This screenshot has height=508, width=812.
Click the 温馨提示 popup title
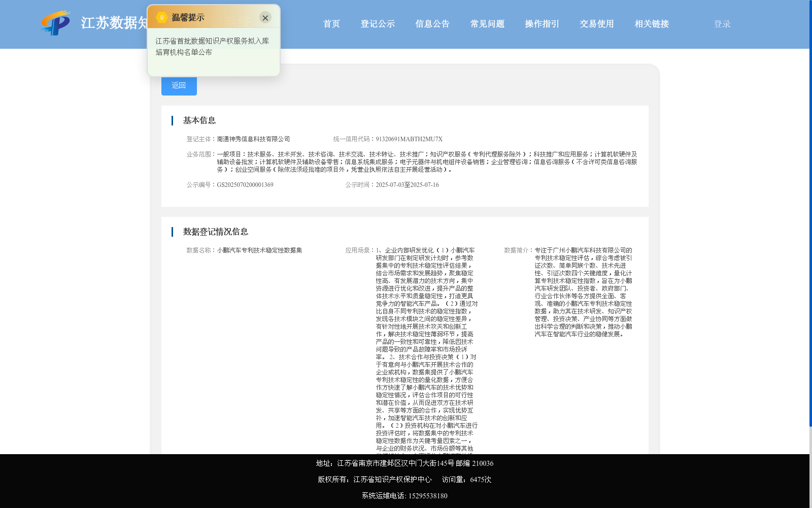pos(188,17)
